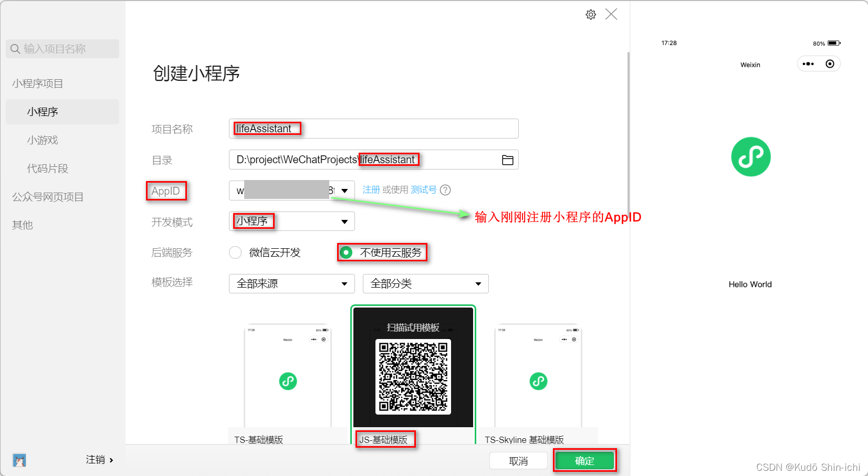Screen dimensions: 868x476
Task: Click the battery icon in preview
Action: pyautogui.click(x=834, y=43)
